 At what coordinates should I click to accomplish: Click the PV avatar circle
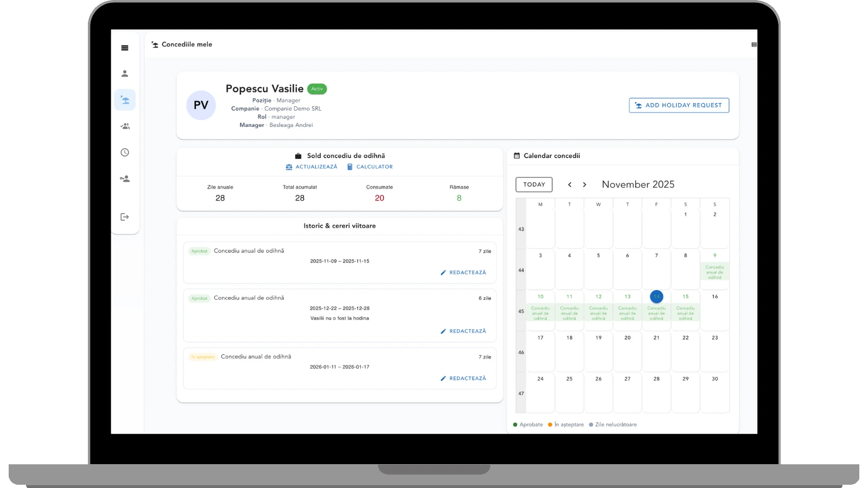pos(201,105)
